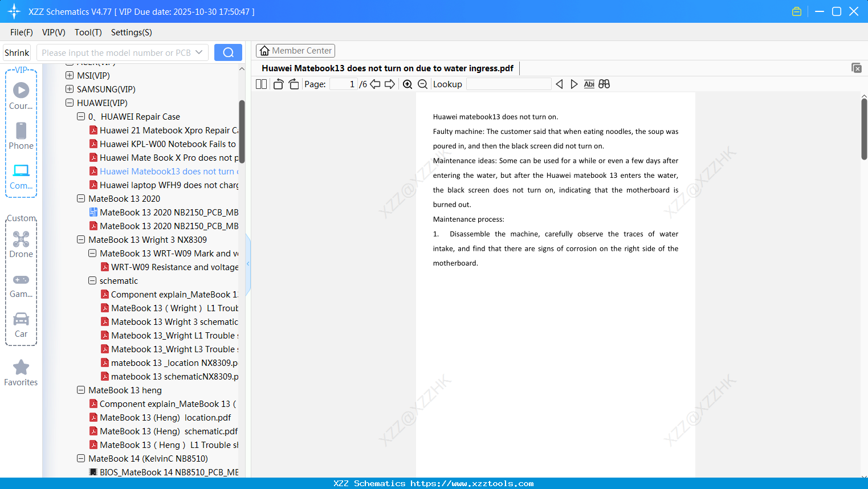Image resolution: width=868 pixels, height=489 pixels.
Task: Find previous Lookup match triangle
Action: 559,84
